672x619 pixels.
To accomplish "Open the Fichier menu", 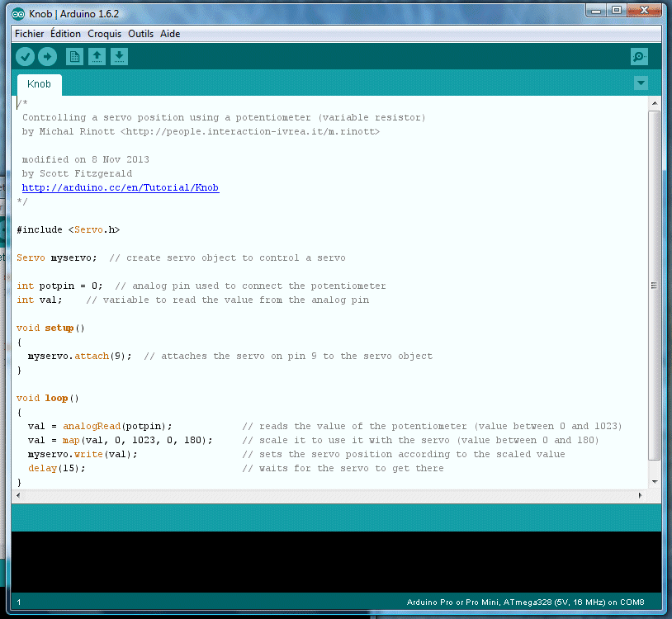I will [x=29, y=34].
